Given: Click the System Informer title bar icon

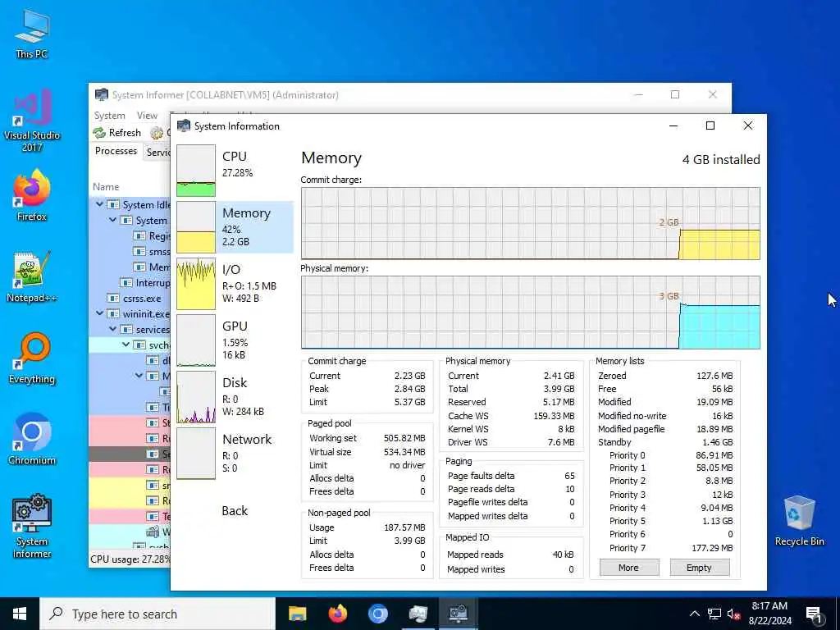Looking at the screenshot, I should pyautogui.click(x=101, y=94).
